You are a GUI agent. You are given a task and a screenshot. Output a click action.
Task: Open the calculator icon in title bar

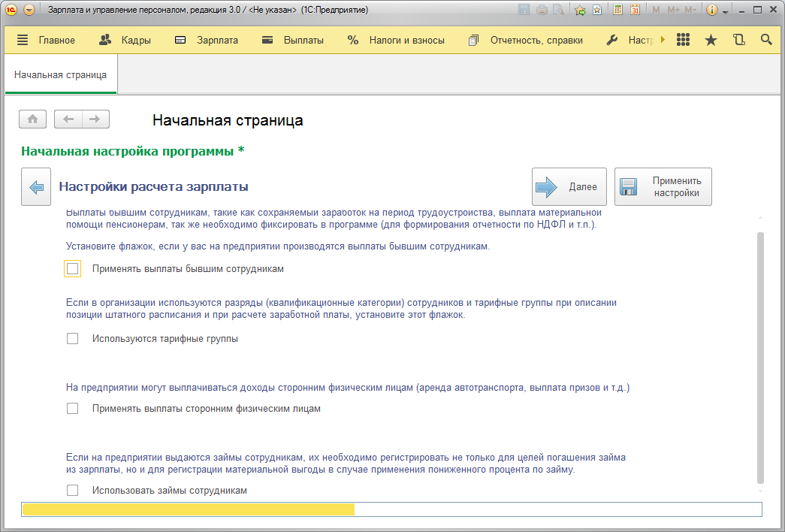(x=617, y=10)
